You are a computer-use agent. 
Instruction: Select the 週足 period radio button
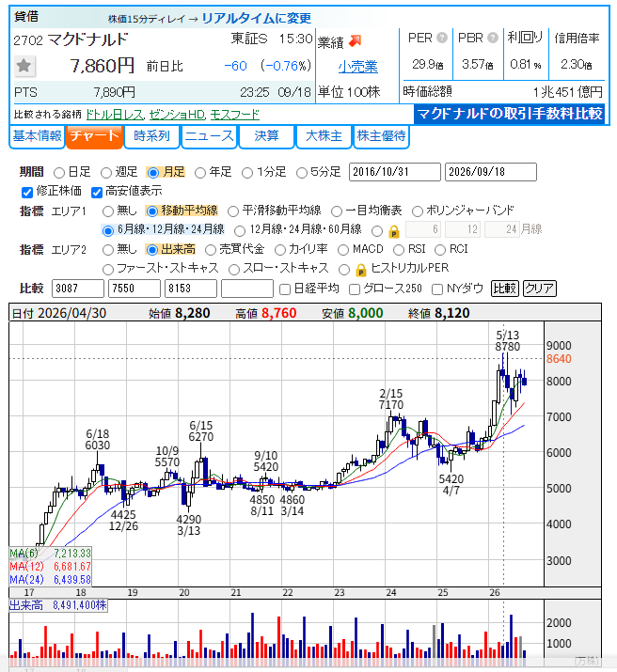[x=106, y=173]
